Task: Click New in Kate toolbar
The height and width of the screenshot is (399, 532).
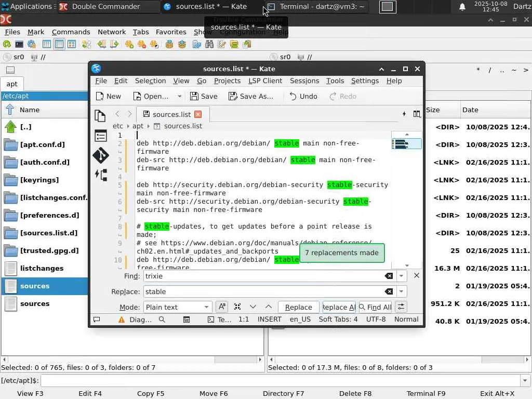Action: coord(109,96)
